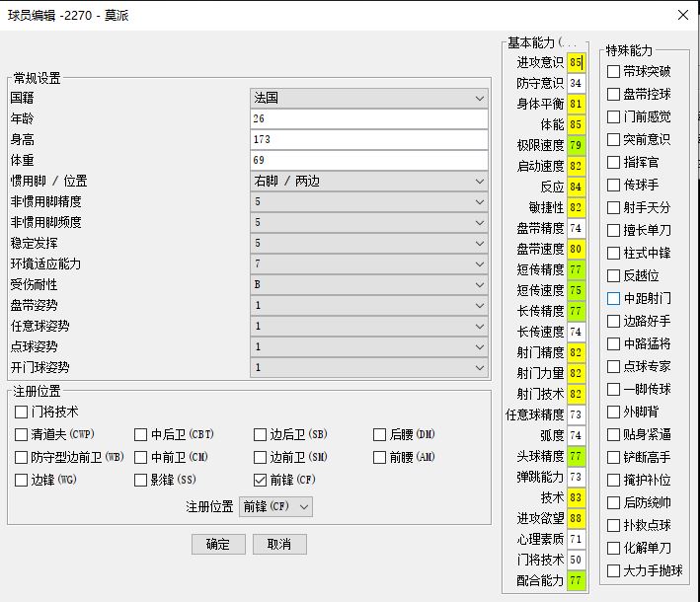
Task: Check the 门将技术 checkbox
Action: tap(22, 412)
